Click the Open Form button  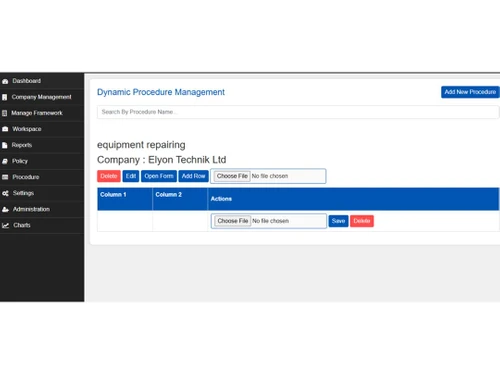(x=159, y=176)
